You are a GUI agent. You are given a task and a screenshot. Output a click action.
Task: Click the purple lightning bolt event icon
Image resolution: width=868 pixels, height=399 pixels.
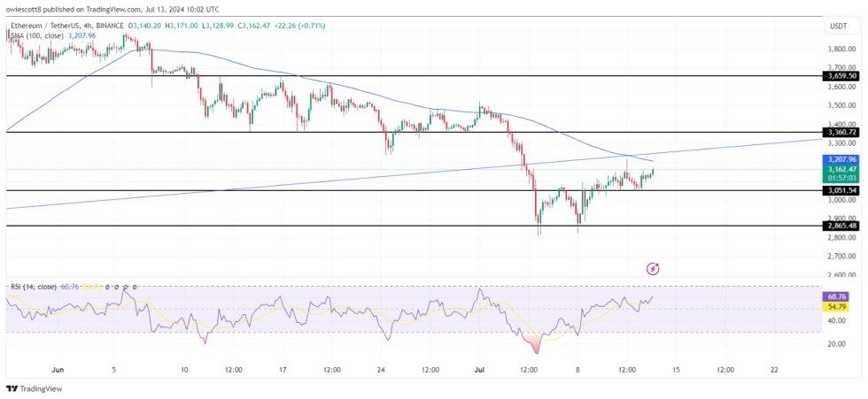(653, 269)
